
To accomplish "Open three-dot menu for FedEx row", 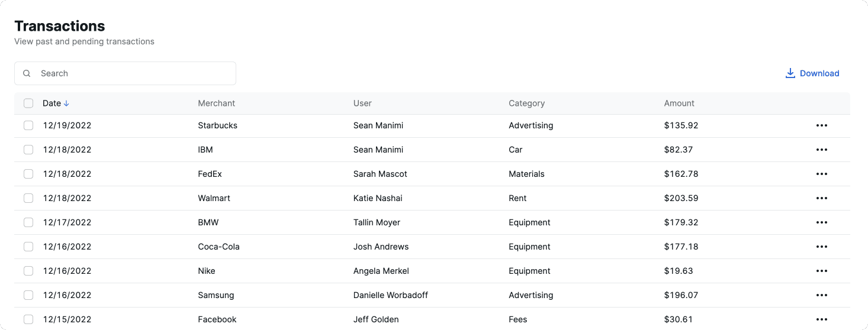I will [x=821, y=174].
